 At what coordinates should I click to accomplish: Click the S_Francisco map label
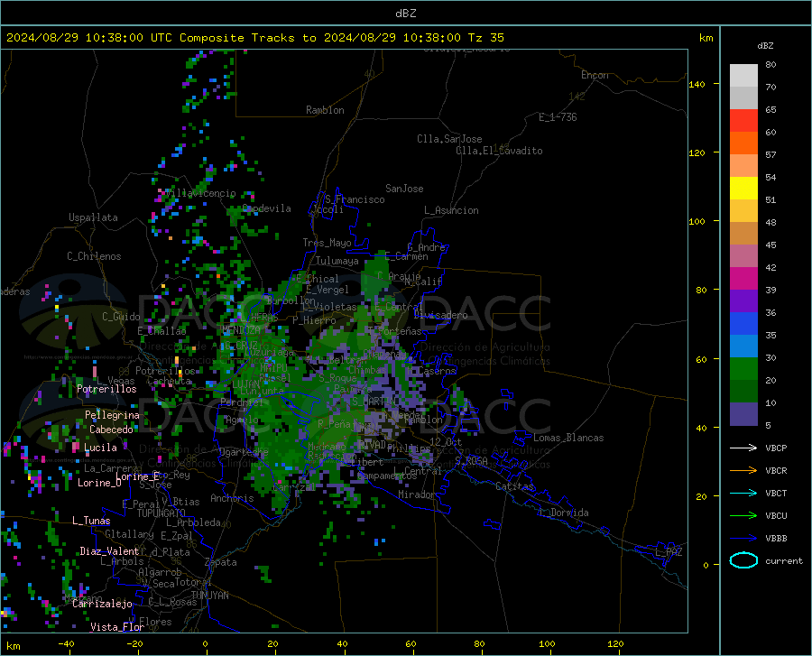click(355, 199)
